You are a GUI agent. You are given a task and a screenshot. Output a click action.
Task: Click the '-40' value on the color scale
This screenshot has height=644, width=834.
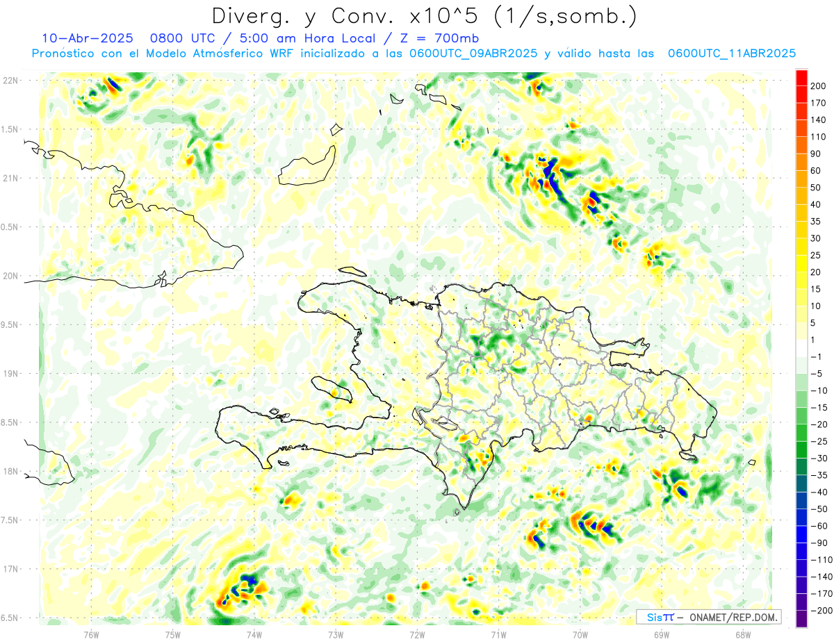(x=819, y=492)
